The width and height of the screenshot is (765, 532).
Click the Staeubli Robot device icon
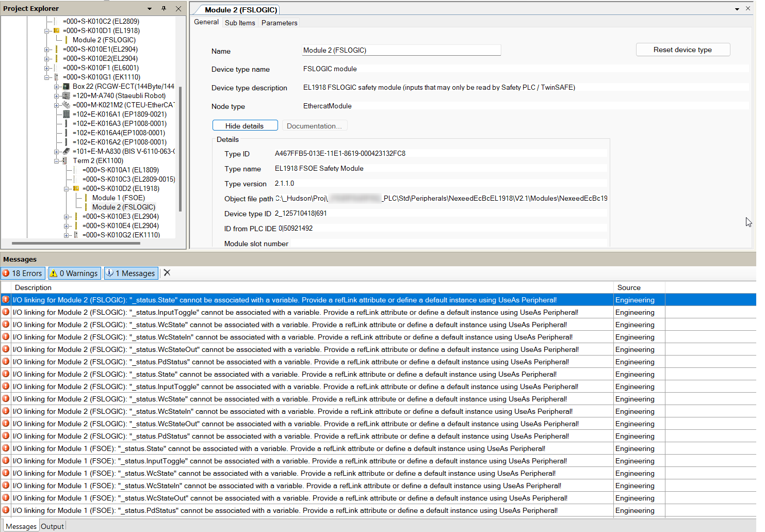(66, 95)
